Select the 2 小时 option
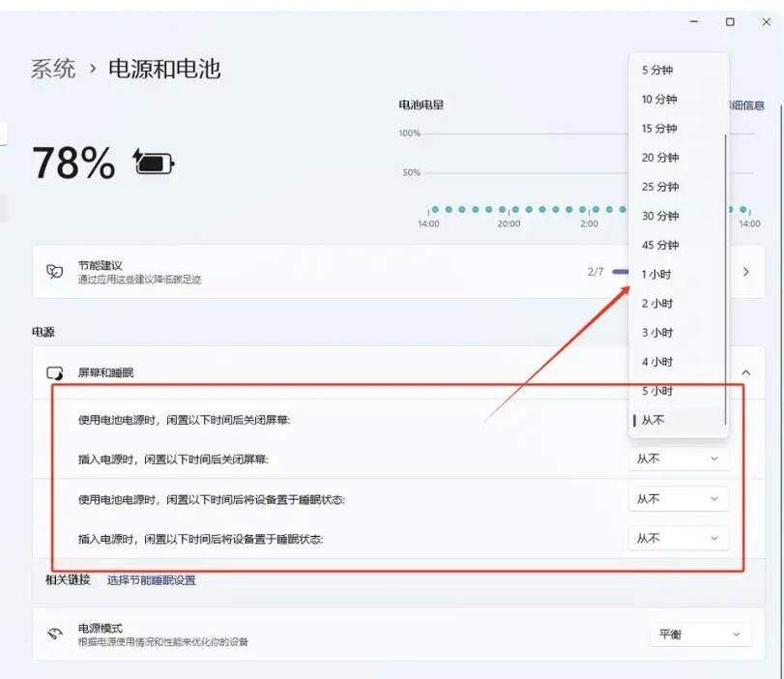This screenshot has height=679, width=784. point(658,303)
